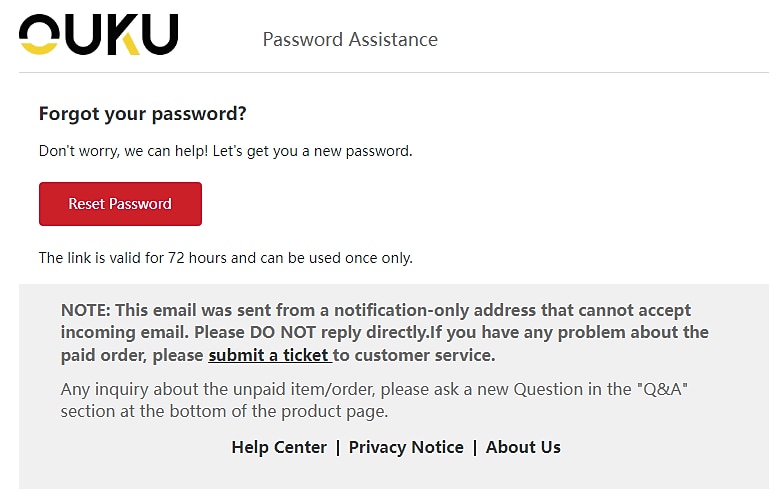Select the 'Forgot your password?' heading

(x=142, y=114)
